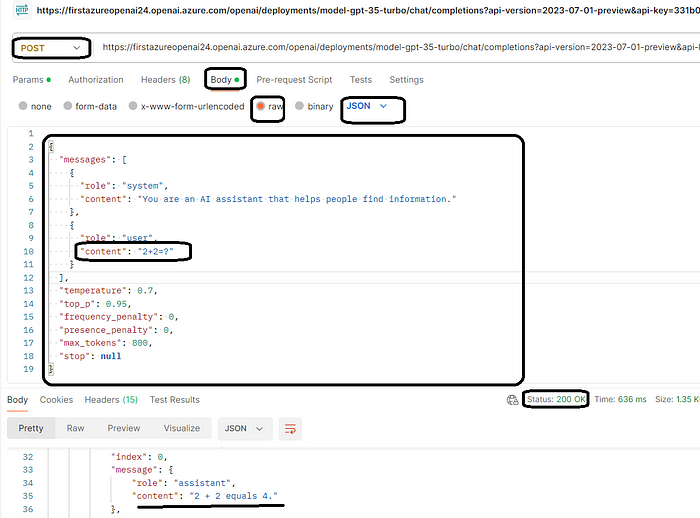Select the Pretty response view
The width and height of the screenshot is (700, 518).
point(31,428)
